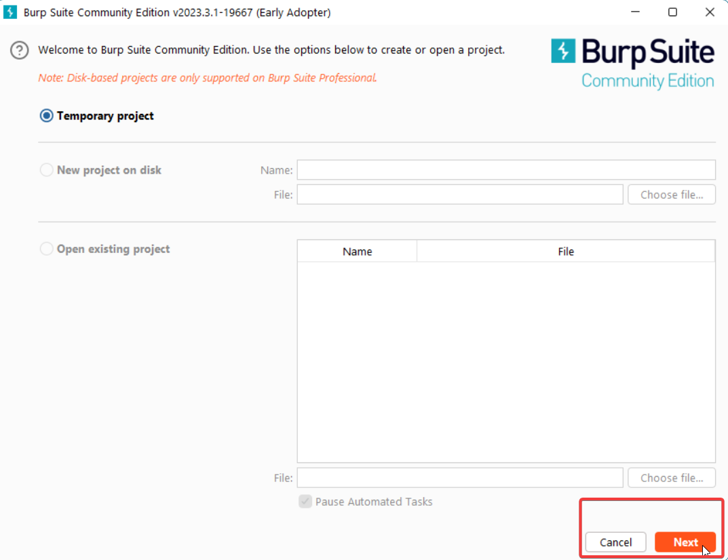728x560 pixels.
Task: Choose the New project on disk option
Action: coord(47,170)
